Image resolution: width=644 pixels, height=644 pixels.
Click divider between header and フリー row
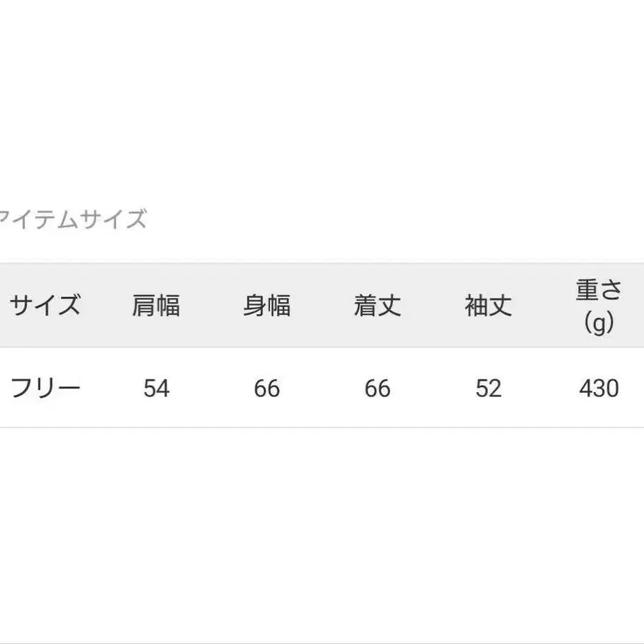coord(322,348)
